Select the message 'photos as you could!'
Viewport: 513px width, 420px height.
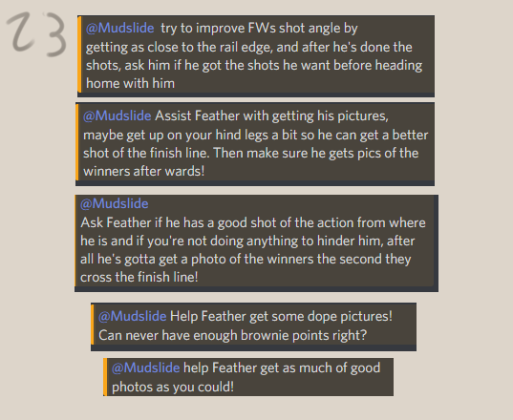(x=248, y=377)
